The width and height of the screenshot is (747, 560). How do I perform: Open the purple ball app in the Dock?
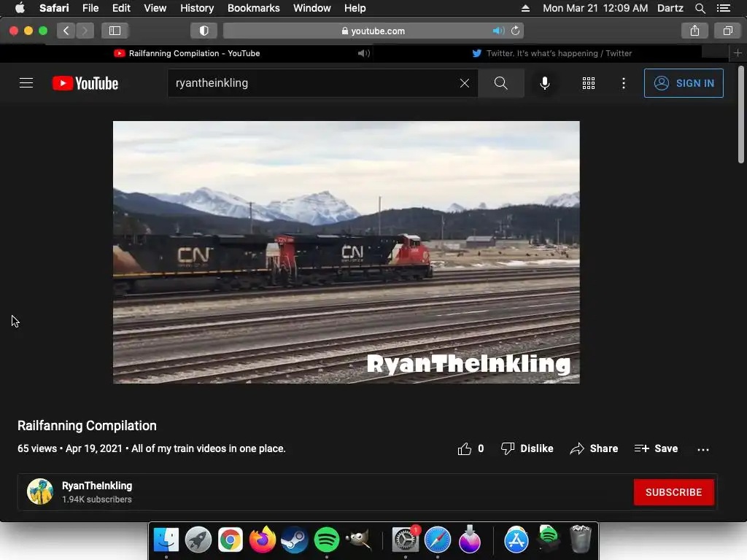coord(470,540)
